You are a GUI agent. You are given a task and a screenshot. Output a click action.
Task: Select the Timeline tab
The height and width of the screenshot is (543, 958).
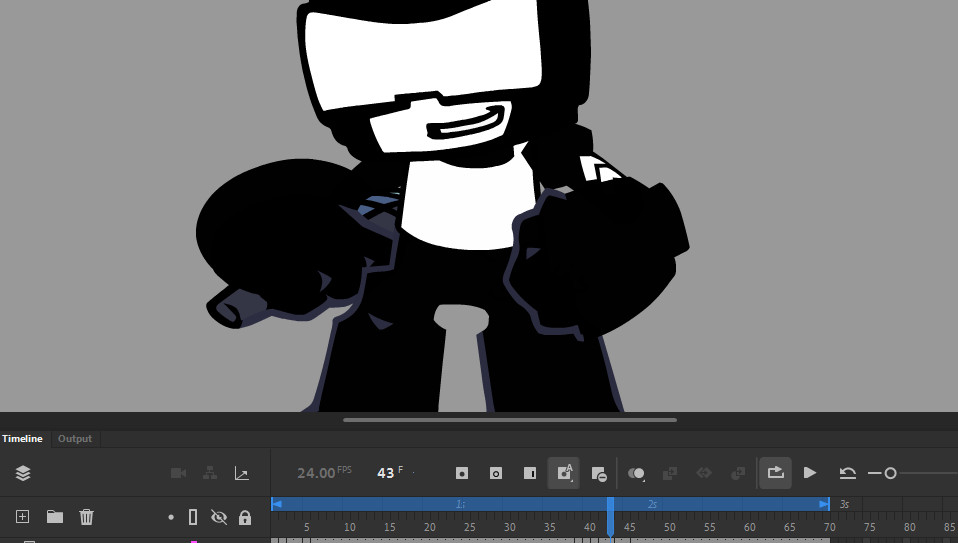pos(22,439)
